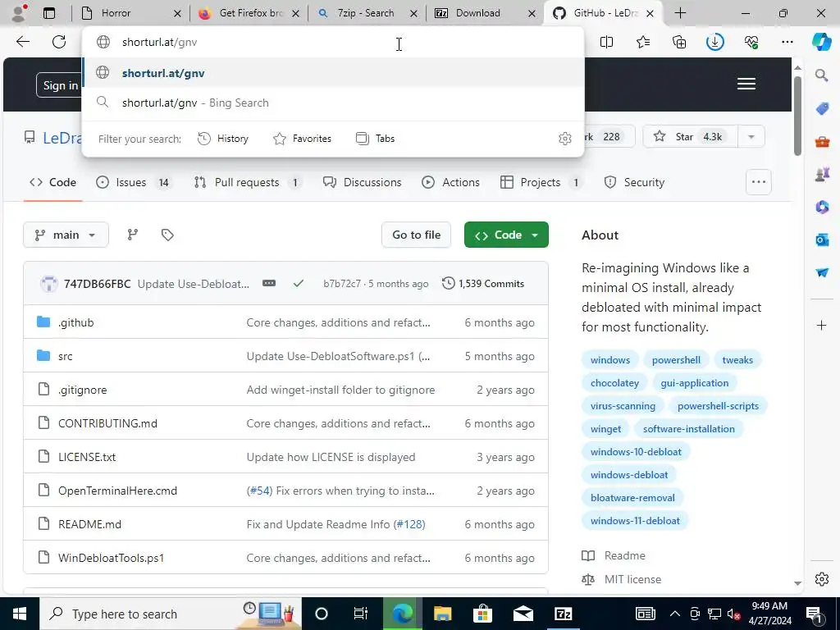Go back with the browser back arrow
This screenshot has height=630, width=840.
pyautogui.click(x=22, y=42)
